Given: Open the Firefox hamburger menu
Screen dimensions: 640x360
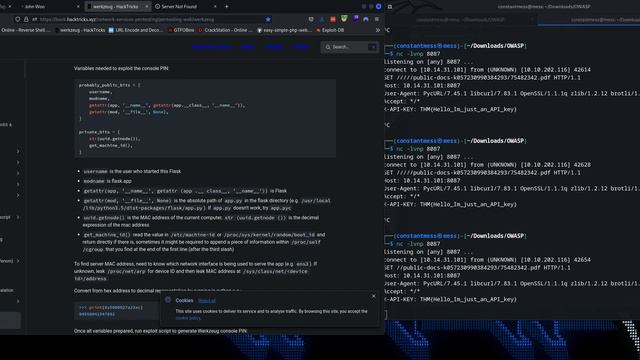Looking at the screenshot, I should pos(377,19).
